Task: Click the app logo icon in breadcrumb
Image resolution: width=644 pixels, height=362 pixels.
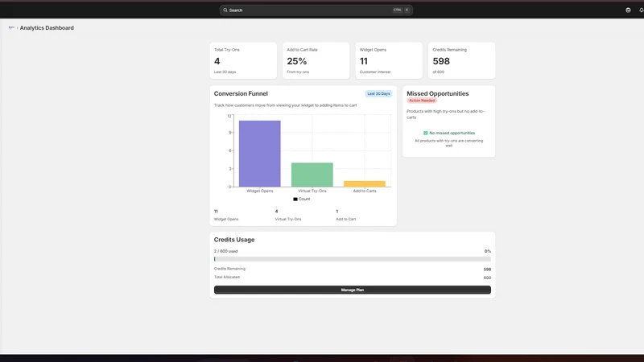Action: 11,27
